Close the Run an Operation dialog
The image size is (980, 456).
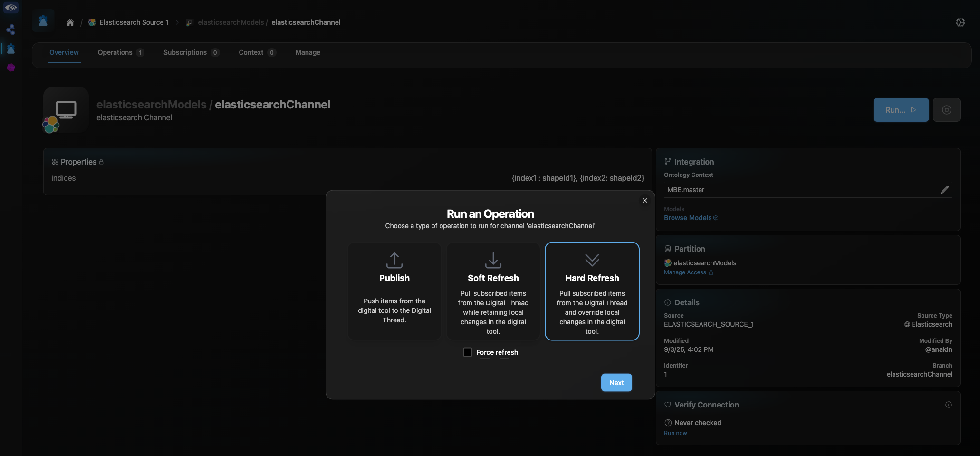tap(644, 201)
